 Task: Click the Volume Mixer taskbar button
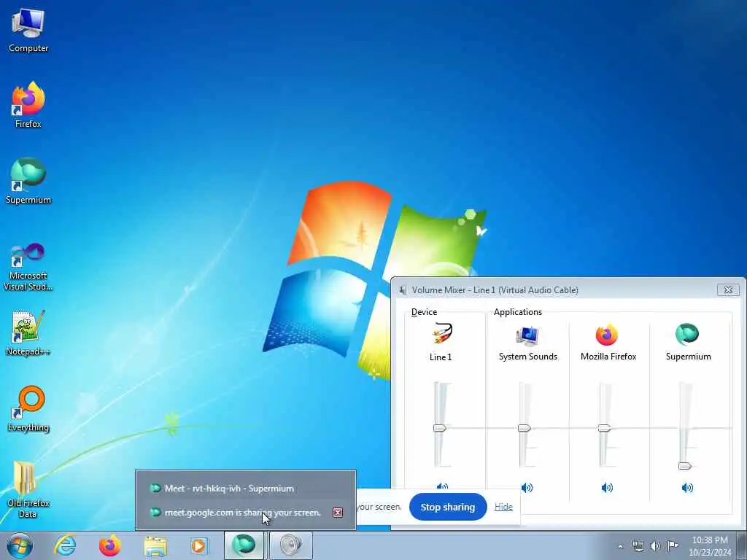pyautogui.click(x=291, y=545)
